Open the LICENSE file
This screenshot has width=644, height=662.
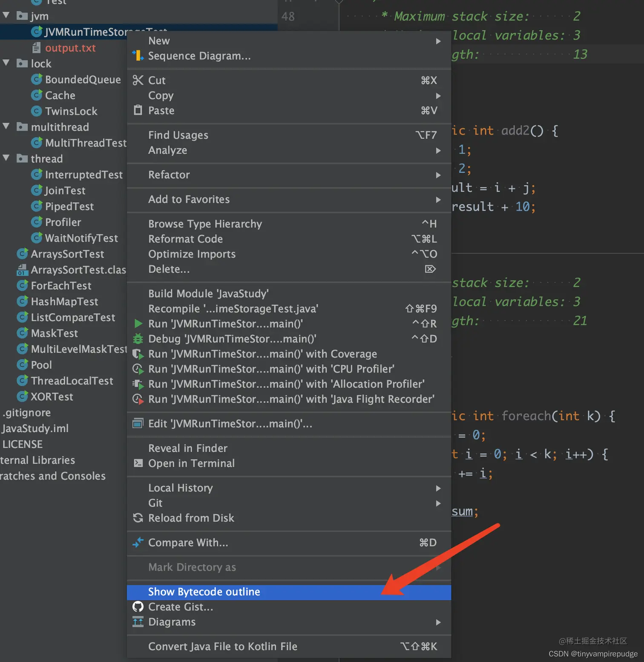tap(23, 444)
